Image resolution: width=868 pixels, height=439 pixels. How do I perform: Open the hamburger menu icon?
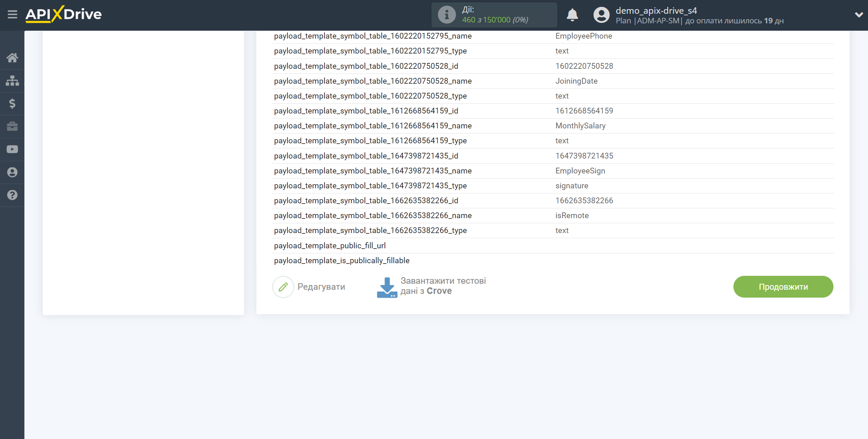click(13, 15)
